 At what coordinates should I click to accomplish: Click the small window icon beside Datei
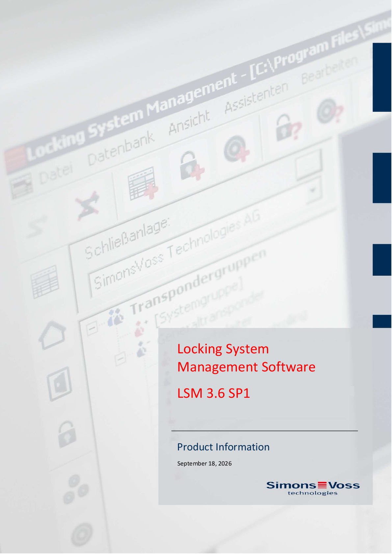coord(22,186)
